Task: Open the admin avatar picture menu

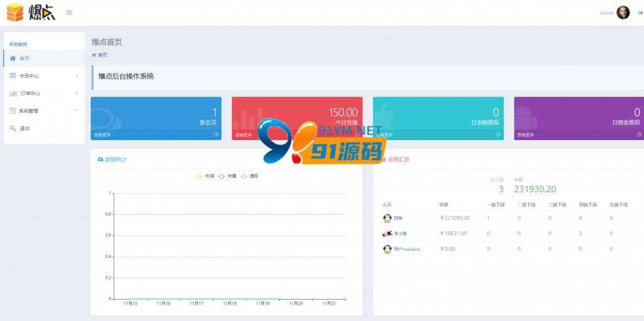Action: point(623,13)
